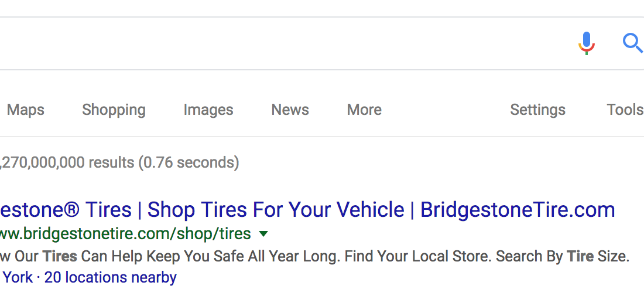Open the Bridgestone Tires ad headline link

307,210
